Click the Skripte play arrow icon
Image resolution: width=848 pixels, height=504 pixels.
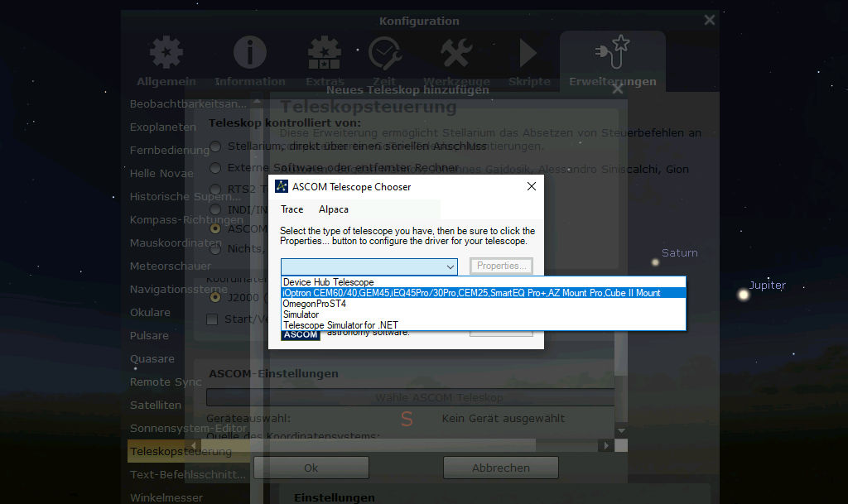point(528,54)
